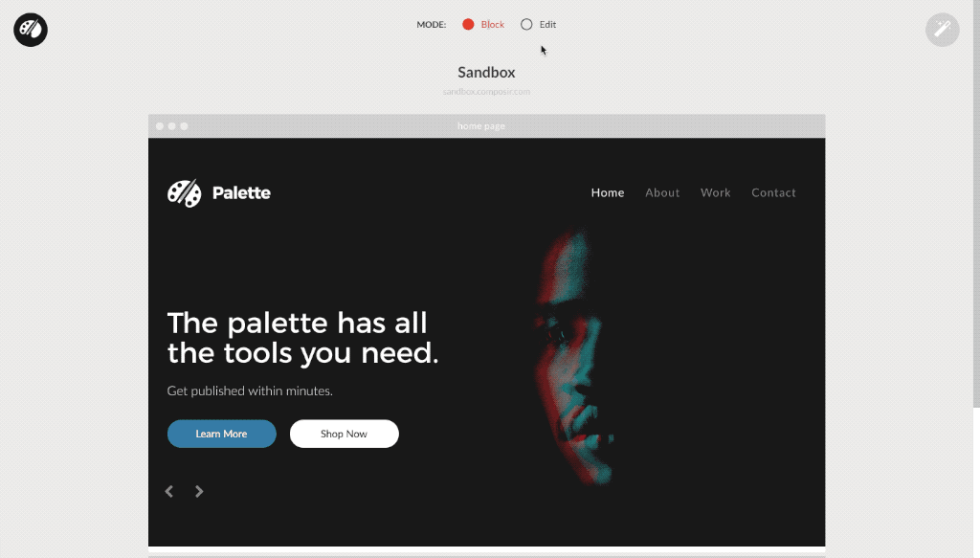Open the sandbox.composir.com link
Image resolution: width=980 pixels, height=558 pixels.
[x=486, y=91]
